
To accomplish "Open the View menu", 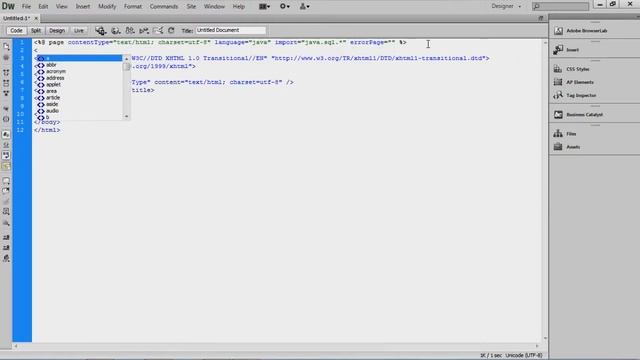I will 62,7.
